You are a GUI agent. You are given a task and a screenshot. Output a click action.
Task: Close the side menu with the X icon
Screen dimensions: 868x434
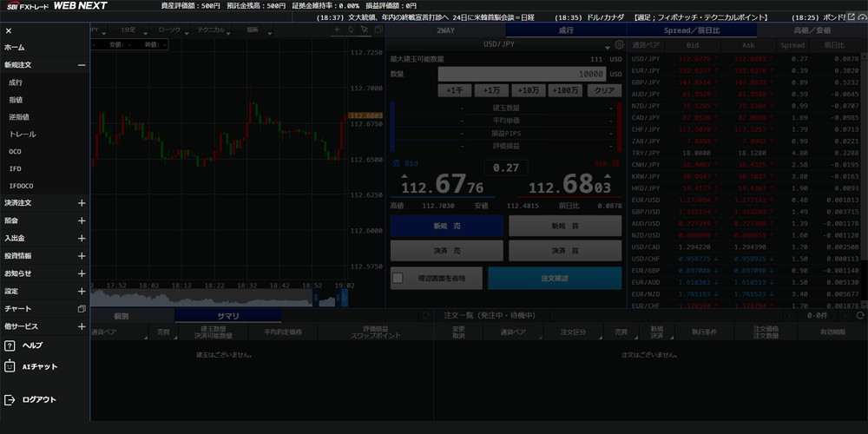9,31
